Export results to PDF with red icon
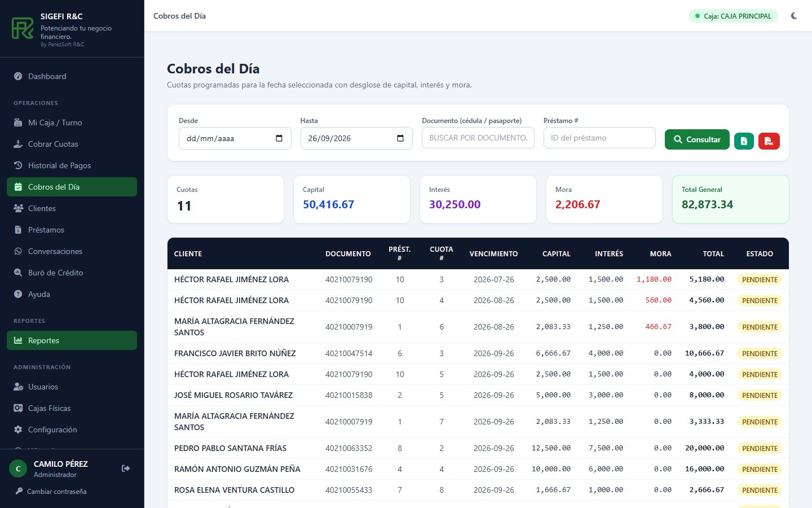The width and height of the screenshot is (812, 508). [769, 141]
